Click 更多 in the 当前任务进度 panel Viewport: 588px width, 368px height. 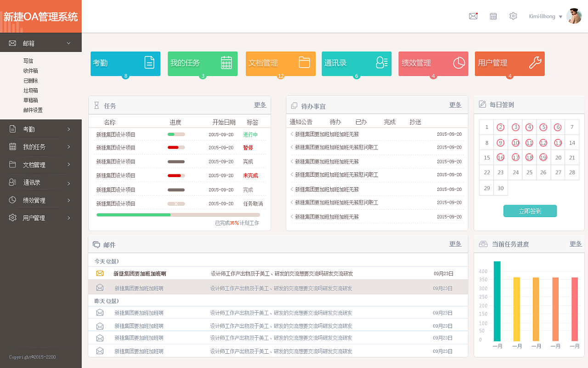pos(576,244)
